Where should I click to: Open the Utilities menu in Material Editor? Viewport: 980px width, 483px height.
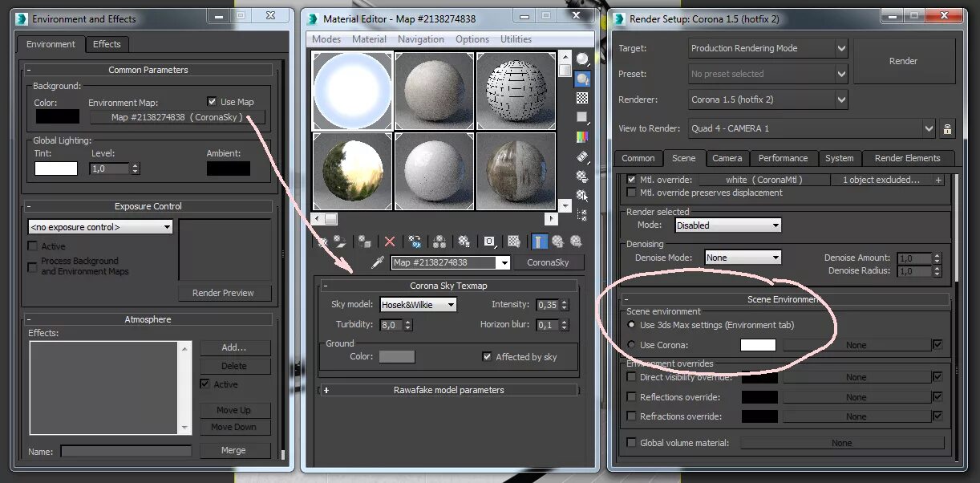click(x=516, y=39)
